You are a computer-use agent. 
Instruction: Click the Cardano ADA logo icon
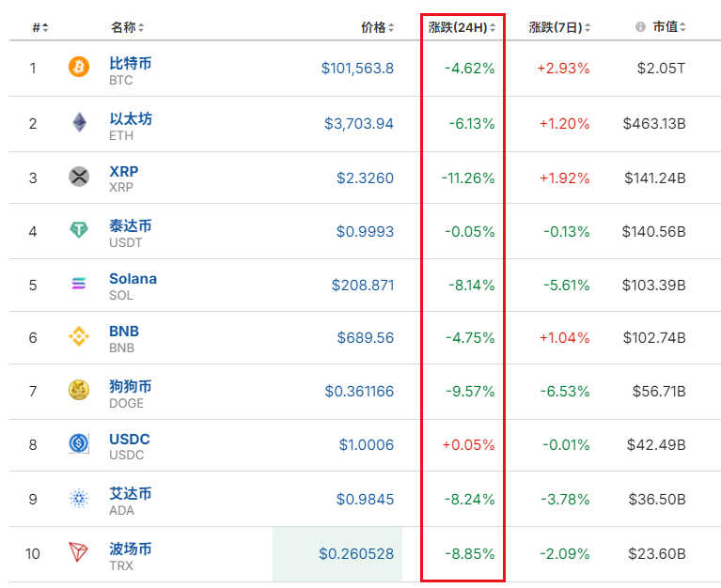tap(79, 498)
